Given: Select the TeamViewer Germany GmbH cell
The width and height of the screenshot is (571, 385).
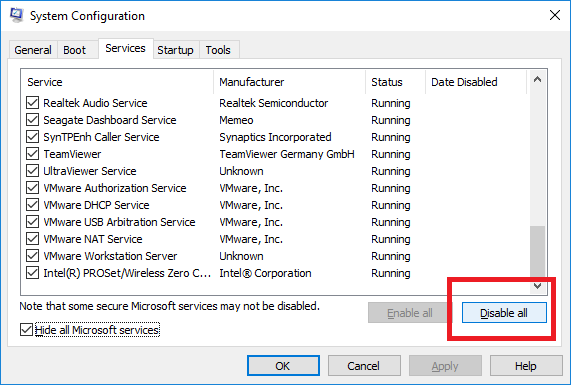Looking at the screenshot, I should (287, 154).
